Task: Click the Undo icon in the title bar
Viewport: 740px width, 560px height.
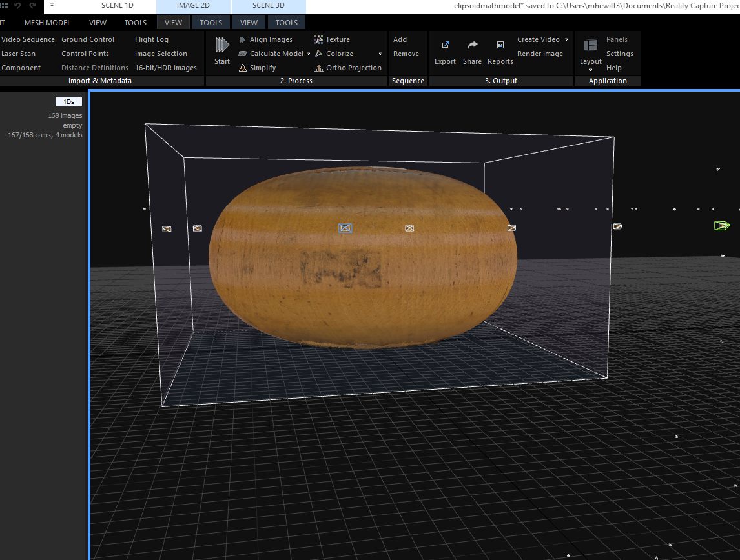Action: [19, 6]
